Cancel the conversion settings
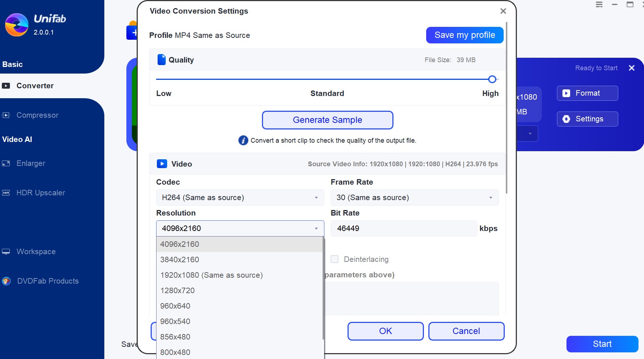Viewport: 644px width, 359px height. pyautogui.click(x=466, y=331)
